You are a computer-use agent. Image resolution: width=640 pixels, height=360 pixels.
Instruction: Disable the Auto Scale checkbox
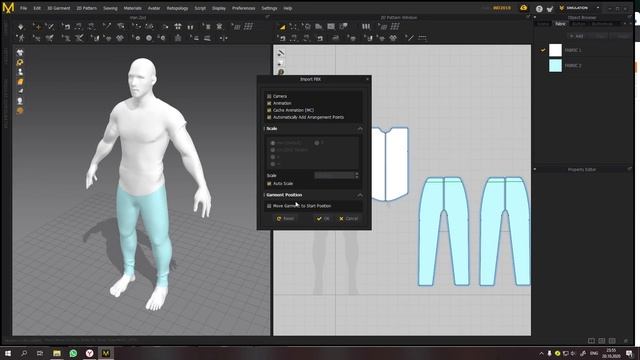269,184
